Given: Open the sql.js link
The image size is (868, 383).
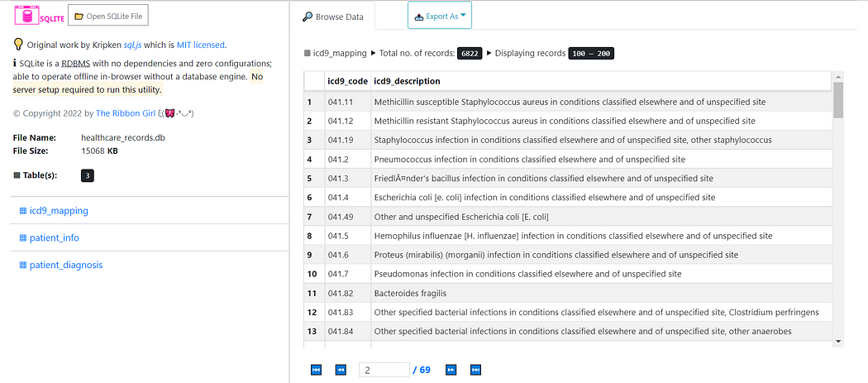Looking at the screenshot, I should tap(133, 45).
